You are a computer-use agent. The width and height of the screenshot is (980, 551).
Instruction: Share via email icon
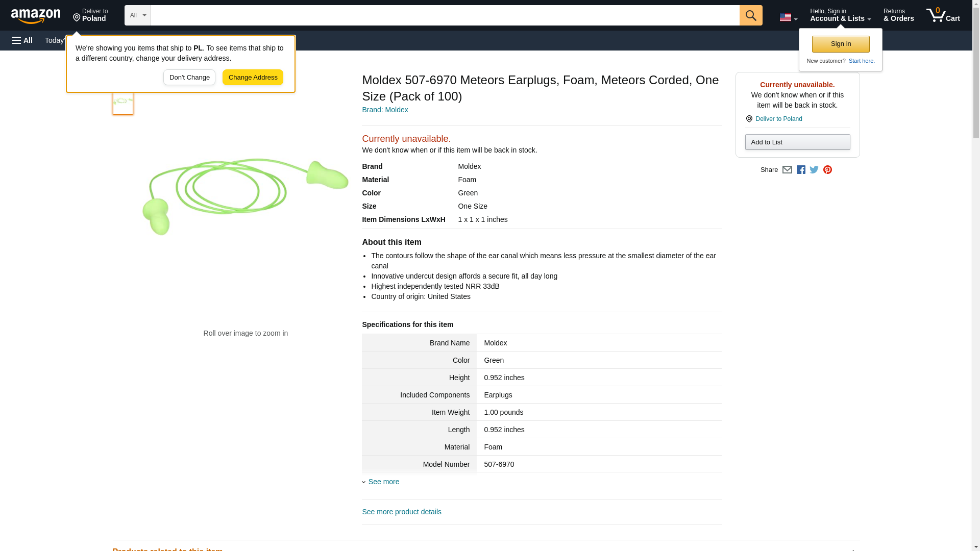[787, 170]
